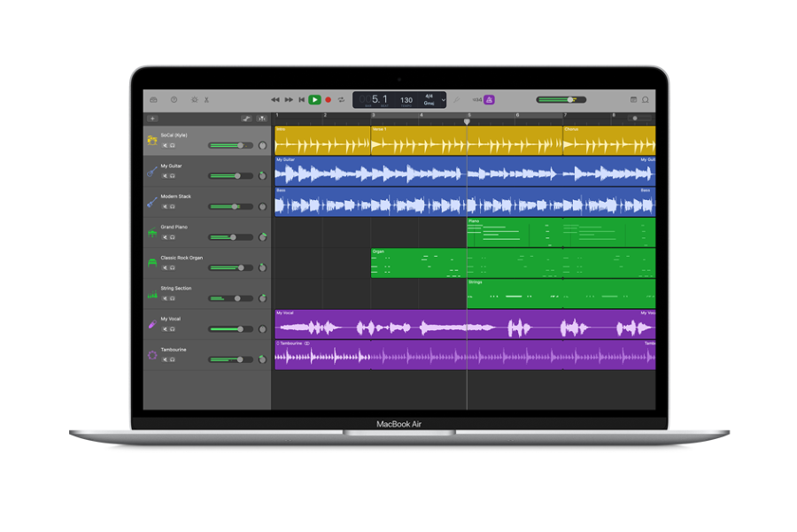Show Smart Controls dial icon
This screenshot has width=797, height=532.
tap(195, 100)
